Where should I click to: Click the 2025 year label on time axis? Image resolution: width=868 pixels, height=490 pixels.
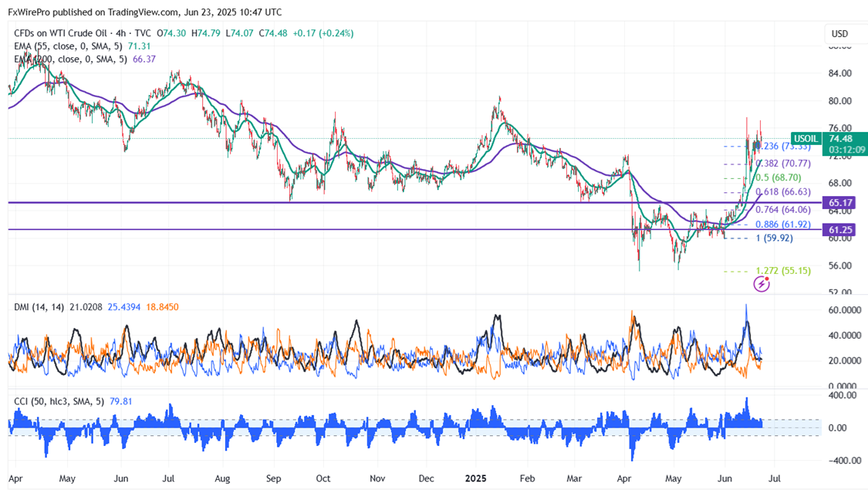point(475,478)
